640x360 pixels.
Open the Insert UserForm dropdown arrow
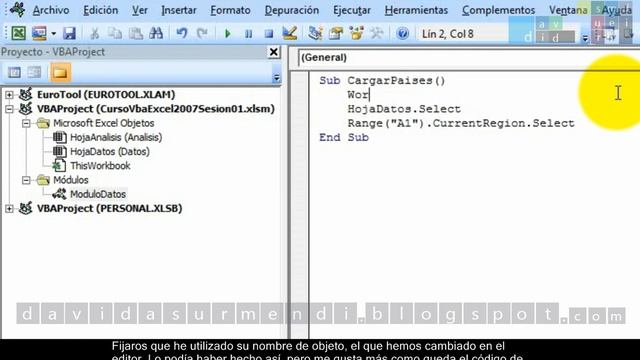[x=53, y=33]
